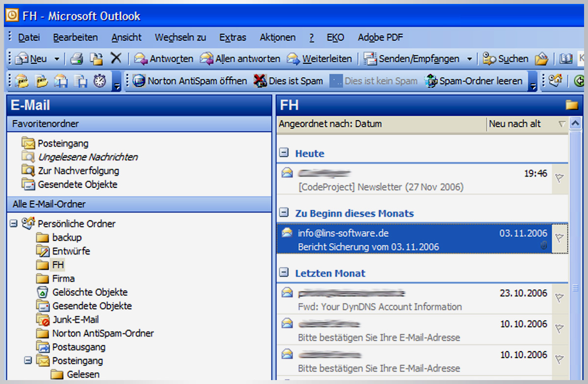Click the move-to-folder icon beside Print
Viewport: 588px width, 384px height.
click(97, 59)
